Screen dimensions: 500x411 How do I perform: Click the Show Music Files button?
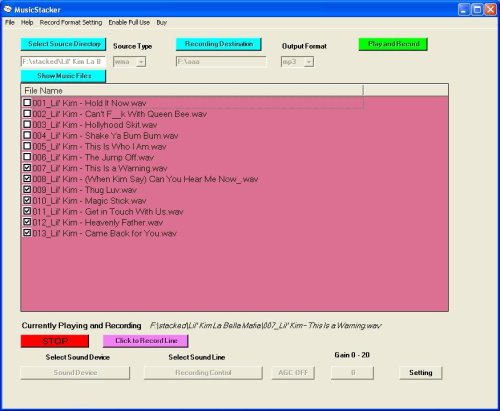(63, 76)
